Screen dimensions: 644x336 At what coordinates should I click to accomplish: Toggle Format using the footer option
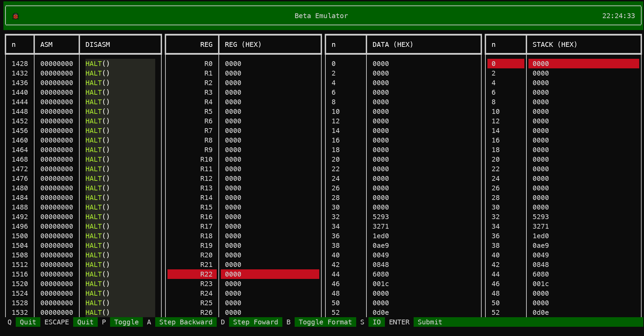tap(325, 322)
